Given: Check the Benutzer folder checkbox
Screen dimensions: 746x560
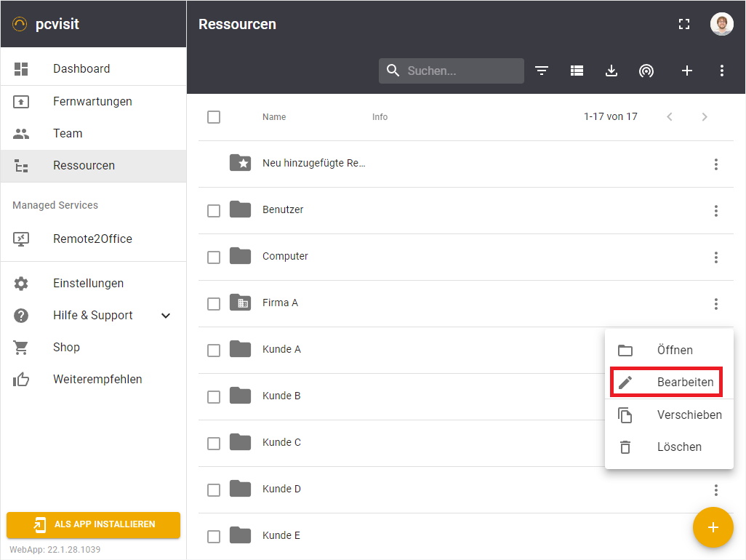Looking at the screenshot, I should pos(214,210).
